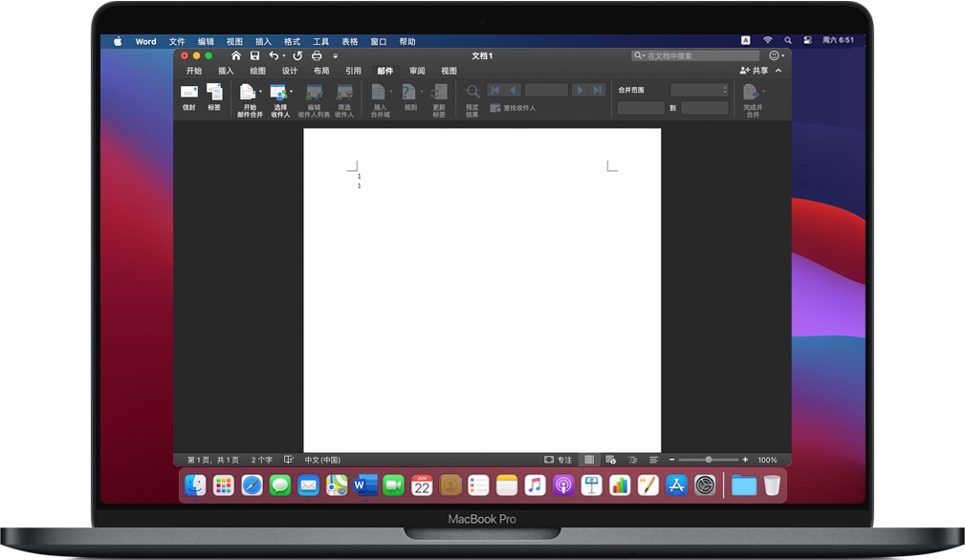Click the smiley feedback icon
This screenshot has width=965, height=560.
click(x=774, y=56)
